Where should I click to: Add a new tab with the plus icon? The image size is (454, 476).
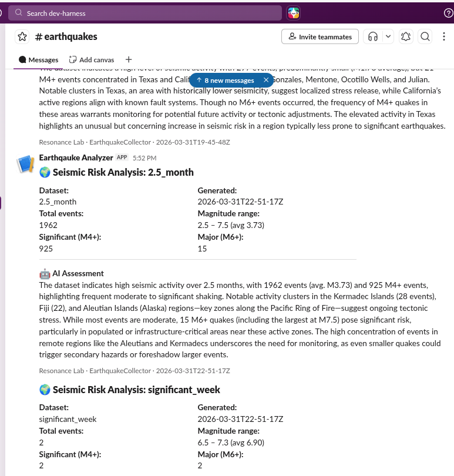[x=129, y=59]
